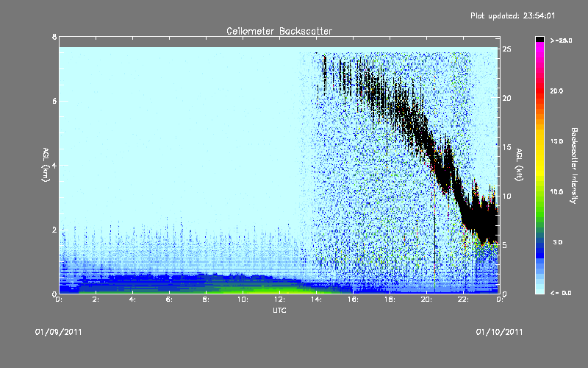588x368 pixels.
Task: Click the colorbar '10.0' tick label
Action: [x=557, y=192]
